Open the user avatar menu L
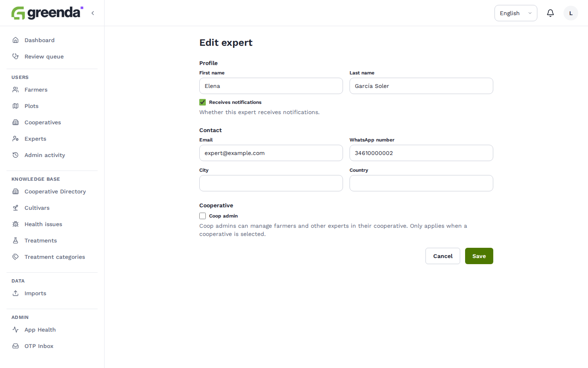Image resolution: width=588 pixels, height=368 pixels. pyautogui.click(x=571, y=13)
